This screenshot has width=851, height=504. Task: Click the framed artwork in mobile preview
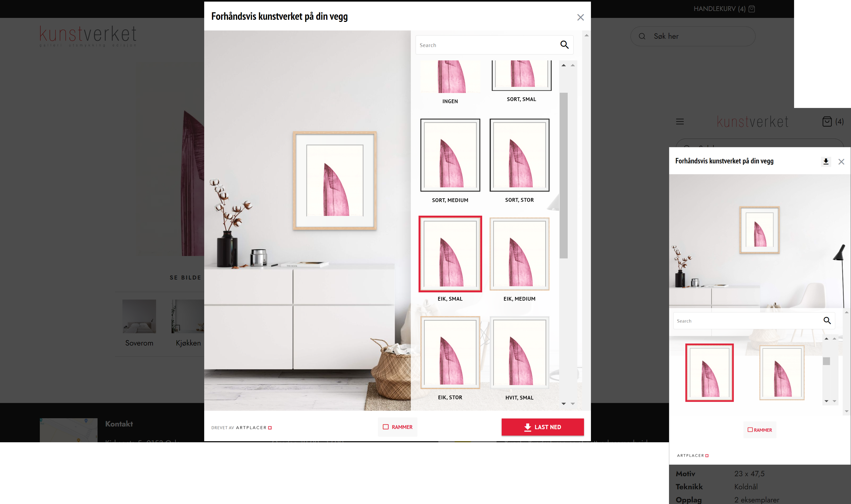[759, 230]
